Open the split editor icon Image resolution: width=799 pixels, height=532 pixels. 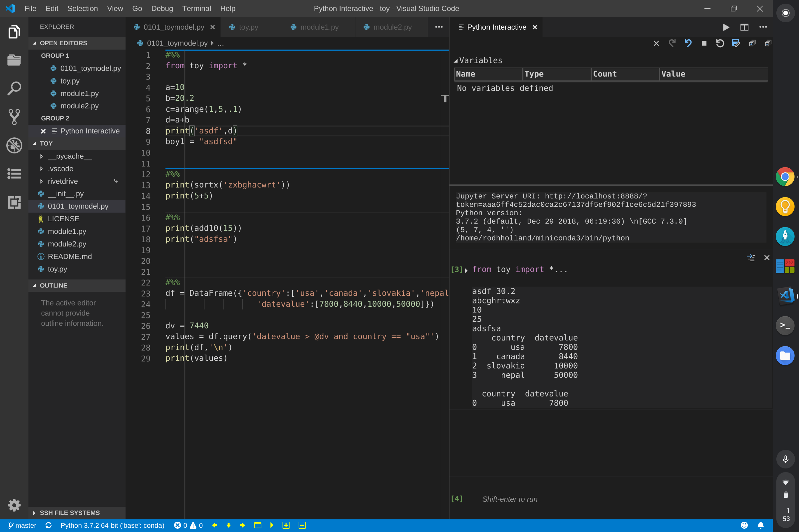tap(744, 27)
